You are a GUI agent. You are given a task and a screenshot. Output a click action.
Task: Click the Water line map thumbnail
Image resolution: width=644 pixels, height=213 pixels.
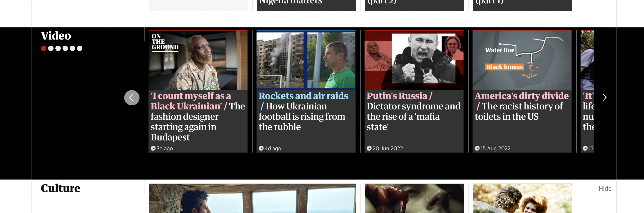pyautogui.click(x=522, y=60)
